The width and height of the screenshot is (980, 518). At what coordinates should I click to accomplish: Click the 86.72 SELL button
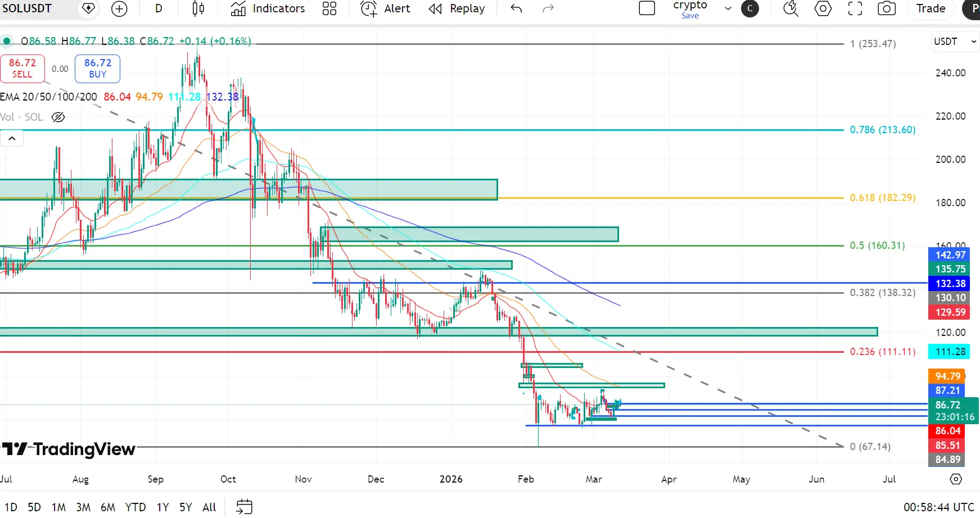[22, 68]
